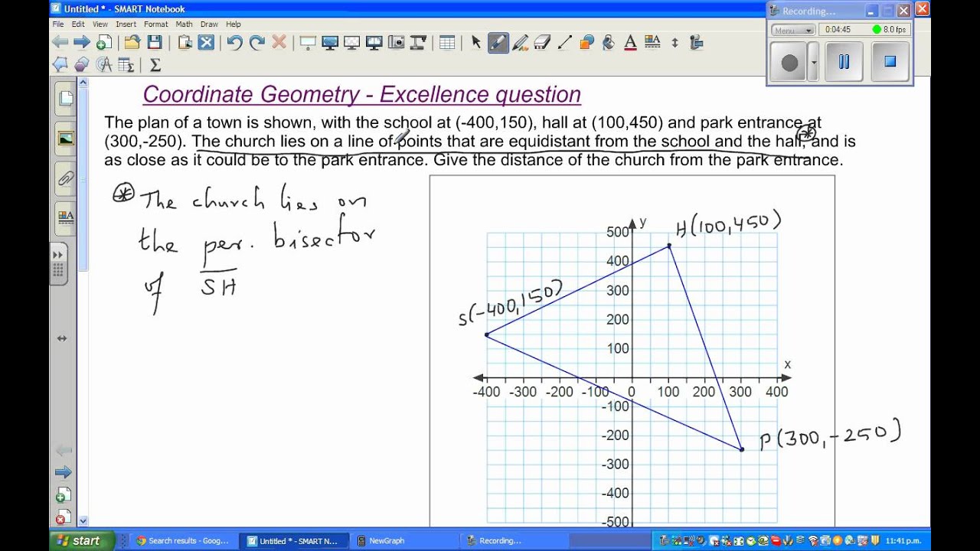
Task: Open the Attachments paperclip side tab
Action: click(66, 179)
